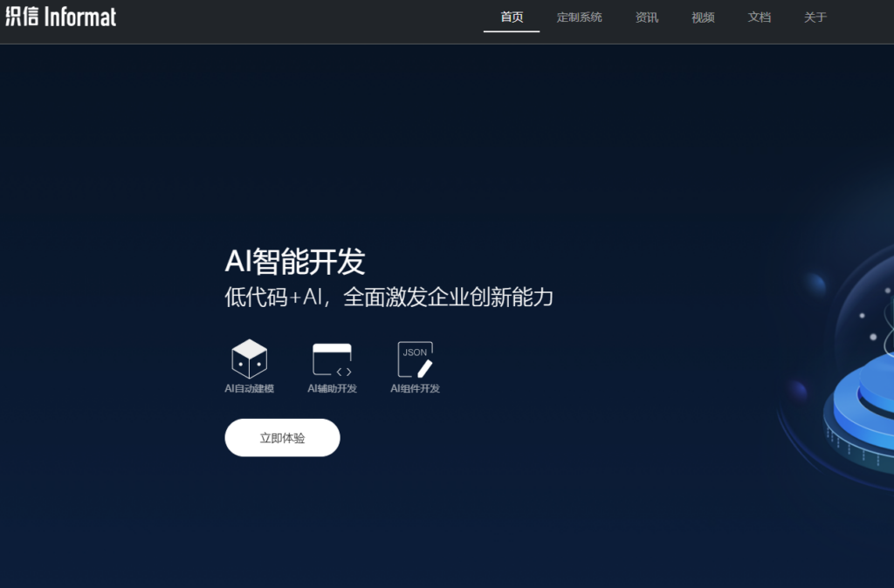Image resolution: width=894 pixels, height=588 pixels.
Task: Select the AI组件开发 feature label
Action: (414, 389)
